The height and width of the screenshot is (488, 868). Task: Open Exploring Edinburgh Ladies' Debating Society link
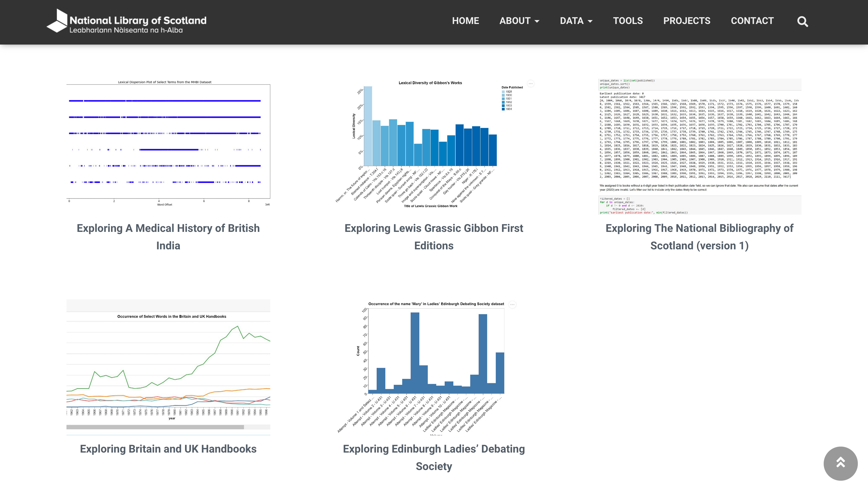(434, 457)
